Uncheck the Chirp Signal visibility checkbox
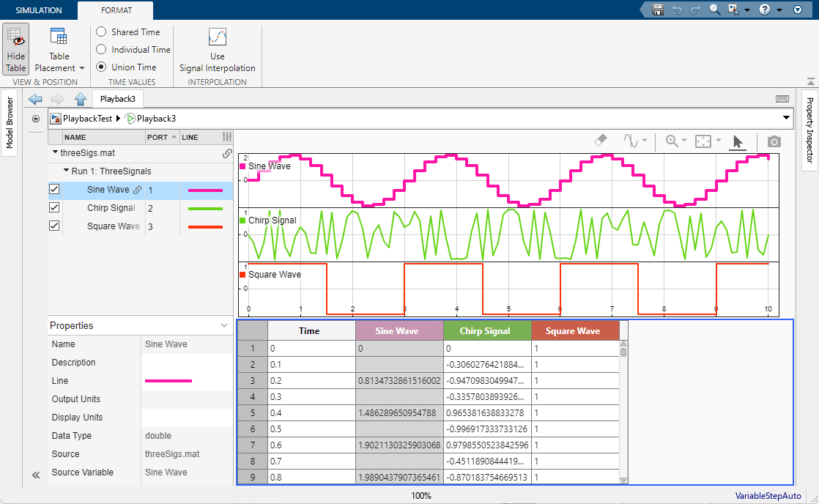 53,207
